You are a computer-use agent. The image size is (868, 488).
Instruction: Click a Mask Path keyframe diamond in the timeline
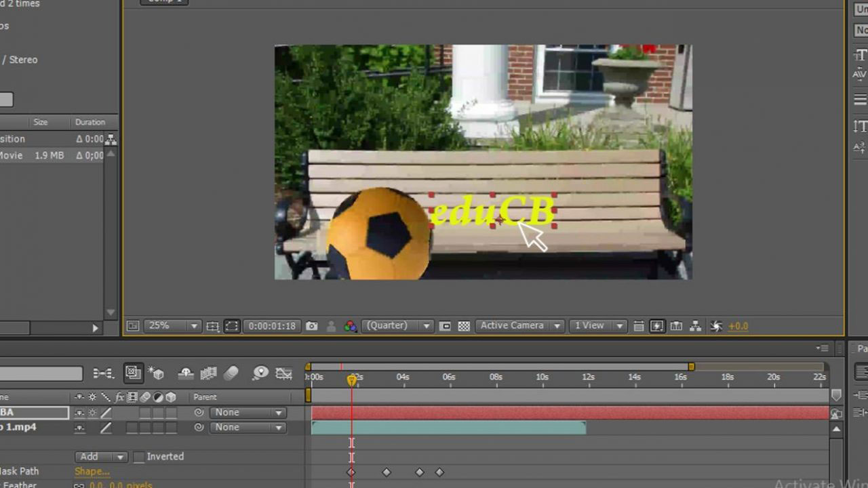coord(387,472)
